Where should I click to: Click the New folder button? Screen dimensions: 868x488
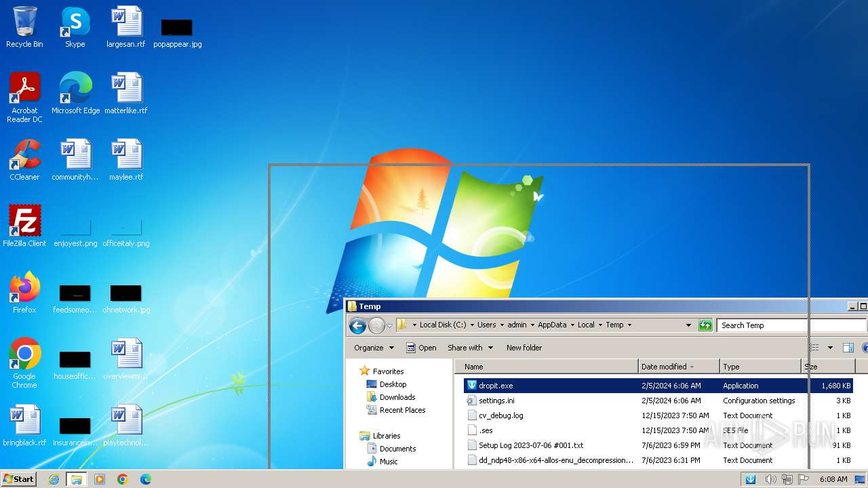[x=524, y=348]
